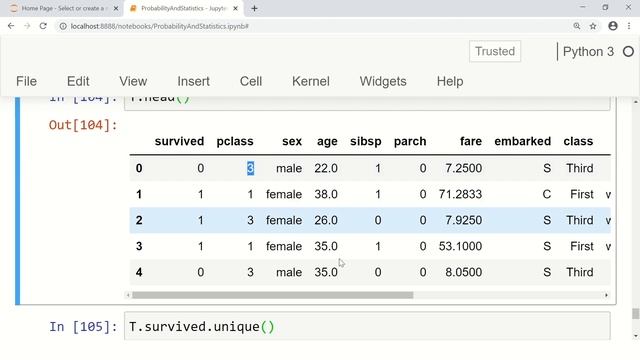Viewport: 640px width, 360px height.
Task: Click the fare value 7.9250
Action: click(463, 220)
